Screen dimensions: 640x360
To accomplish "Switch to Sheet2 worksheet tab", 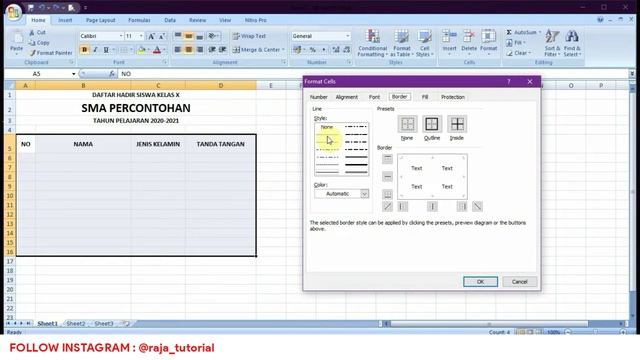I will [x=76, y=323].
